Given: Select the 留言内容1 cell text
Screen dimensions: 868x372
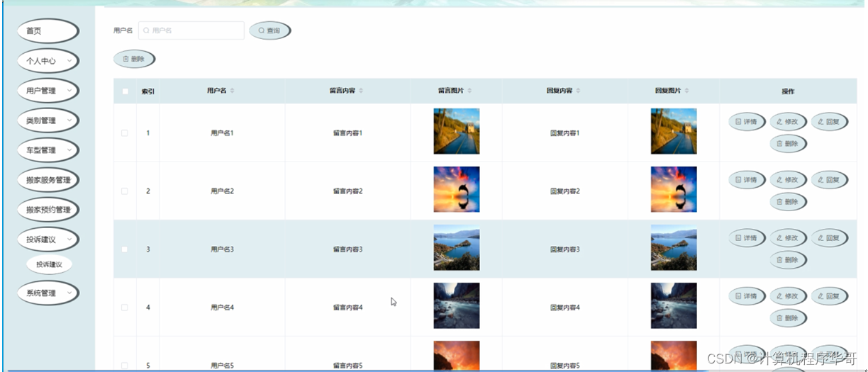Looking at the screenshot, I should coord(347,133).
